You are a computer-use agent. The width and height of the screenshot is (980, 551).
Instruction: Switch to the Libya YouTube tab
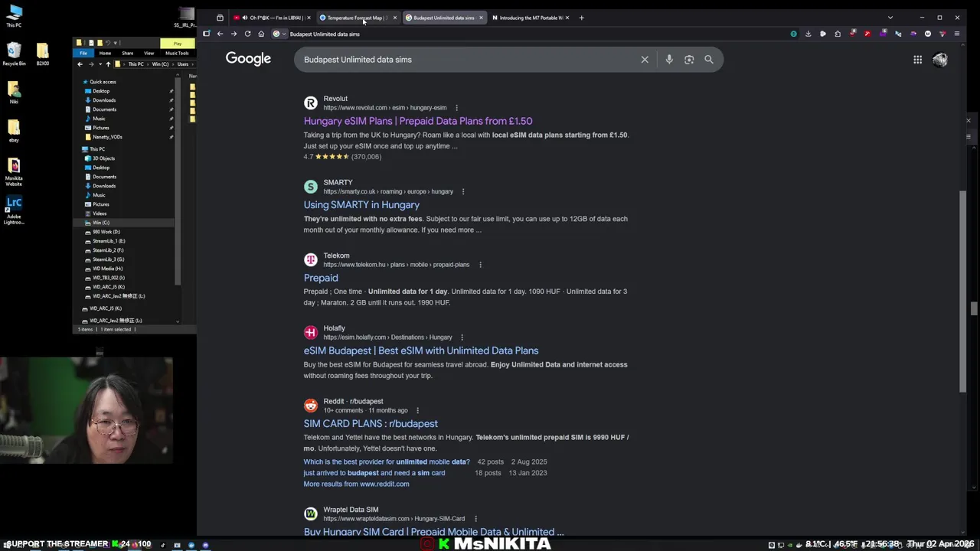click(273, 18)
